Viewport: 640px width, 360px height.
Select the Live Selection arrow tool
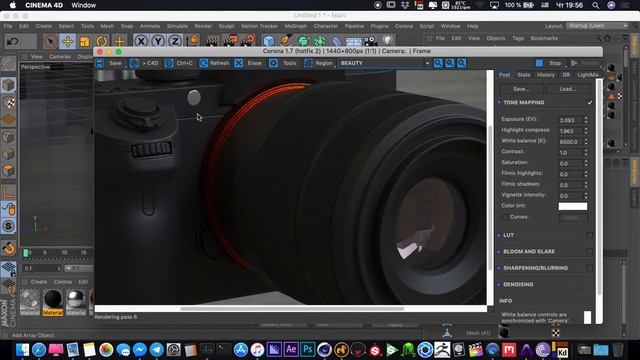tap(50, 42)
